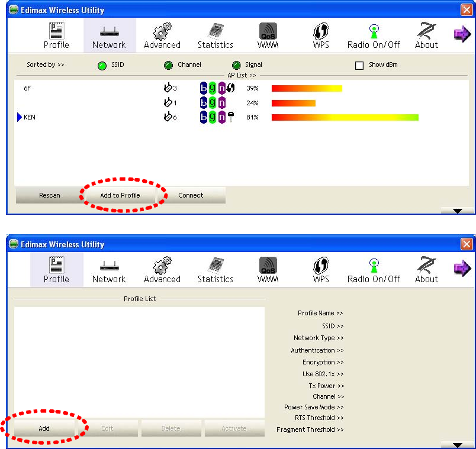Viewport: 476px width, 449px height.
Task: Click inside empty Profile List box
Action: [139, 363]
